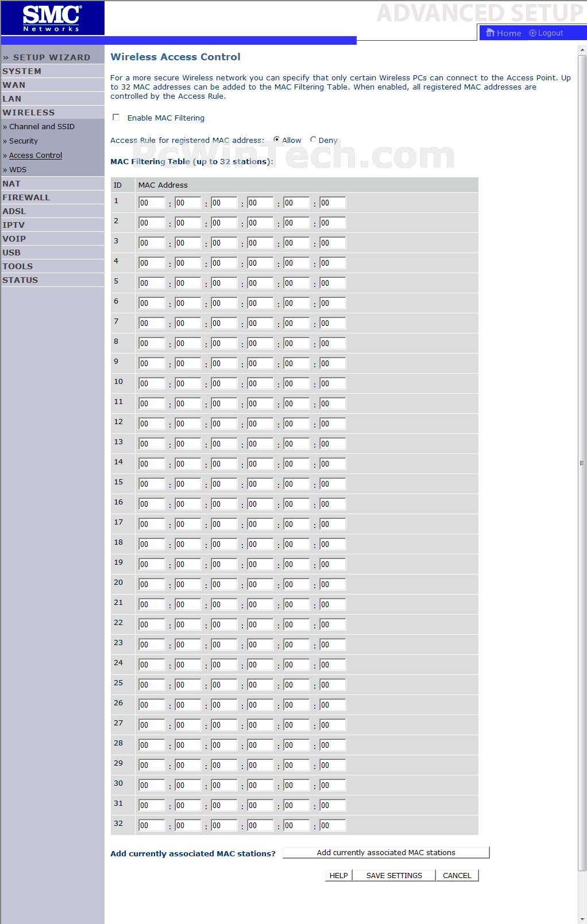The image size is (587, 924).
Task: Click scrollbar down arrow
Action: coord(582,919)
